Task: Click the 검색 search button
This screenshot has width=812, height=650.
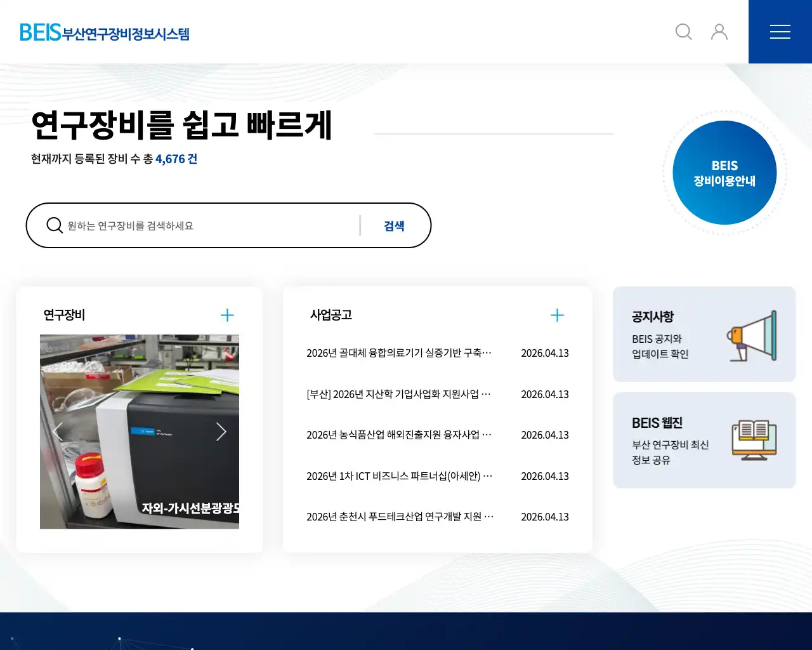Action: [x=394, y=225]
